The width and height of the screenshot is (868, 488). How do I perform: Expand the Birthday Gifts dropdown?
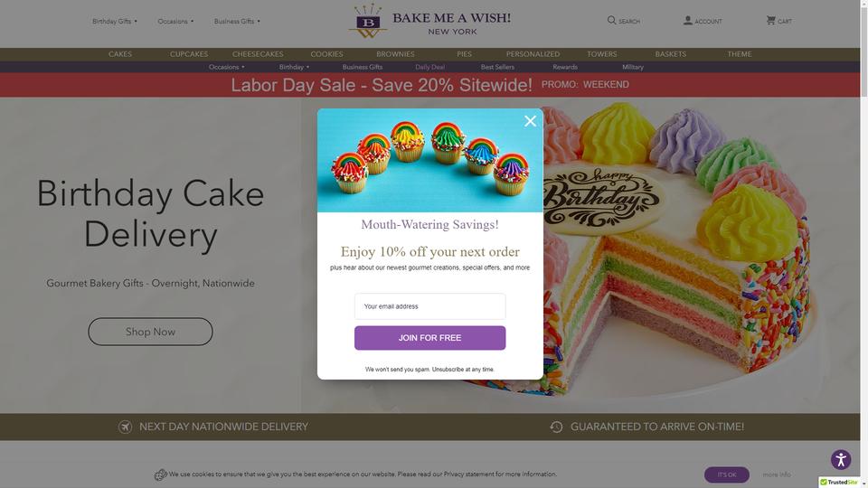[115, 21]
